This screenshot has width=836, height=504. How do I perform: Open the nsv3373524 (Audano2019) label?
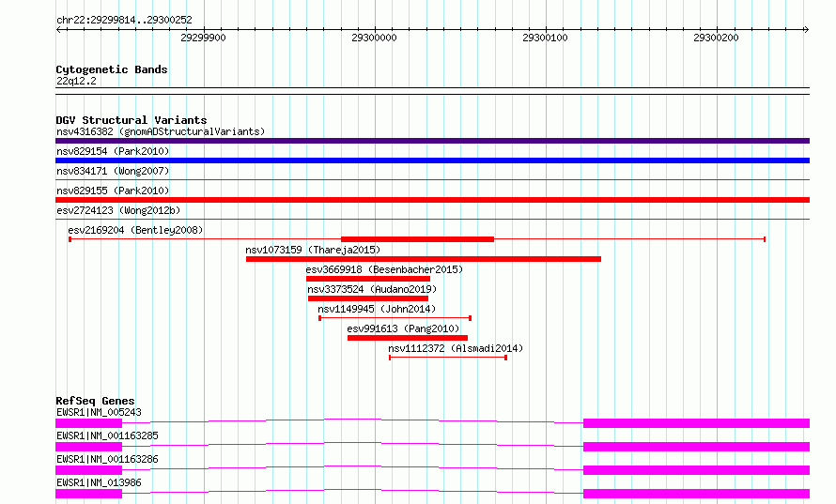[372, 289]
